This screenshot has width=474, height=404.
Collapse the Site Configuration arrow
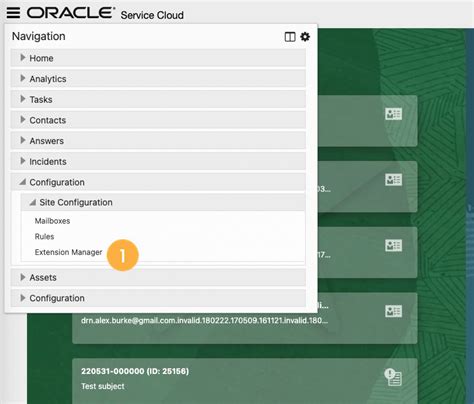click(x=32, y=202)
